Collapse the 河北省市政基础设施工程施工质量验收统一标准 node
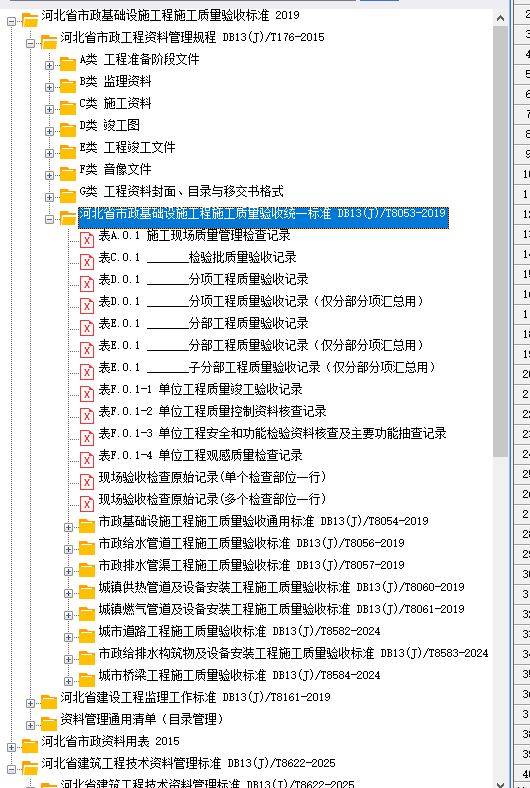This screenshot has width=530, height=788. point(49,219)
